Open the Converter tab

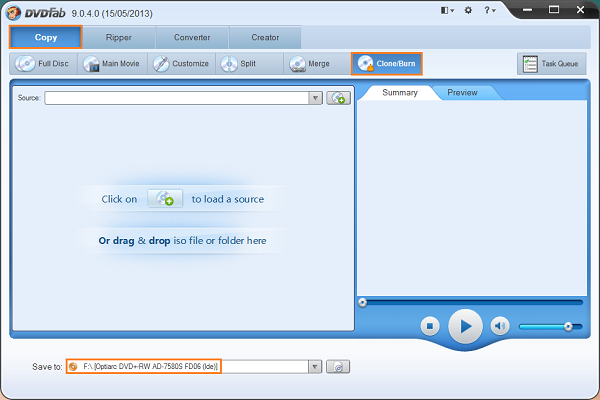click(x=192, y=38)
